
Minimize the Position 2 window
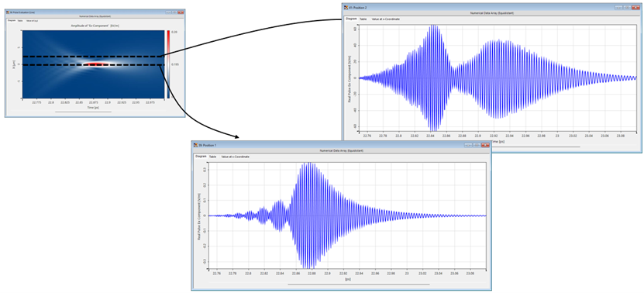coord(619,8)
